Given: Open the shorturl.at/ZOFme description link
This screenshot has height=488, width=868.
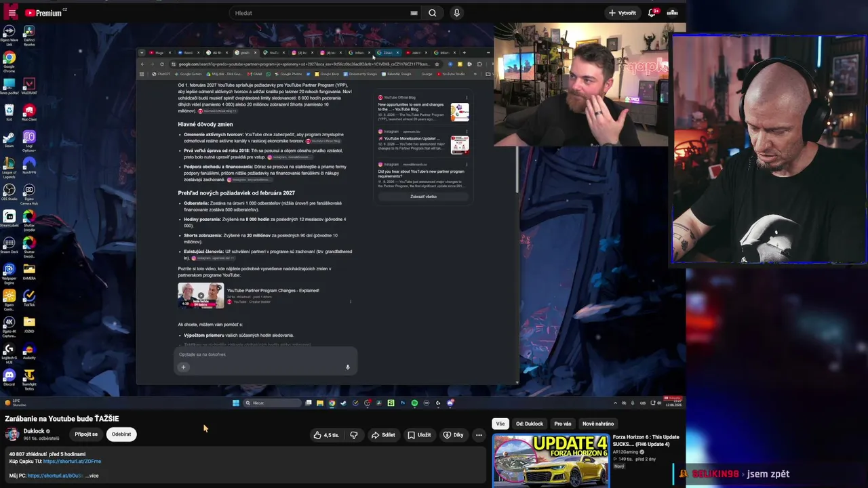Looking at the screenshot, I should (72, 462).
